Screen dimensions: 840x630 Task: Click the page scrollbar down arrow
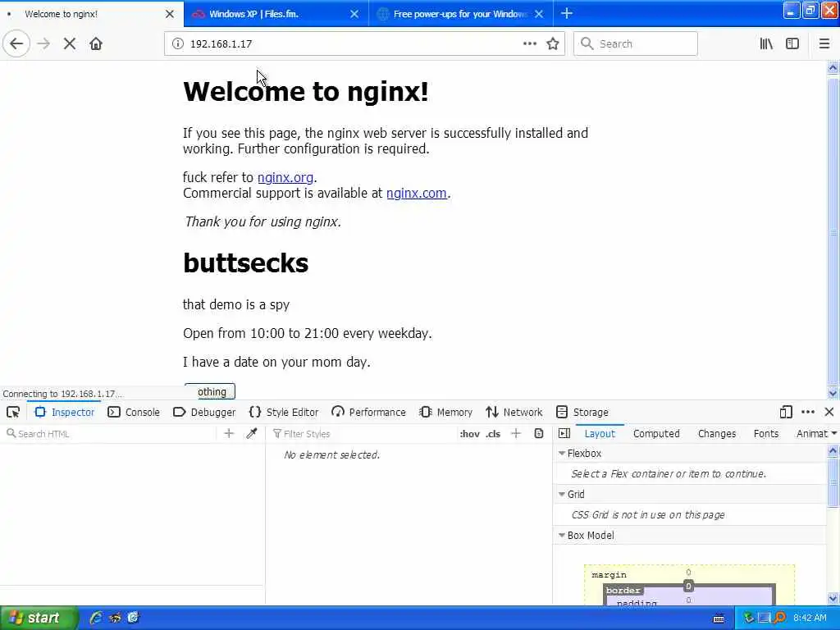pyautogui.click(x=833, y=393)
